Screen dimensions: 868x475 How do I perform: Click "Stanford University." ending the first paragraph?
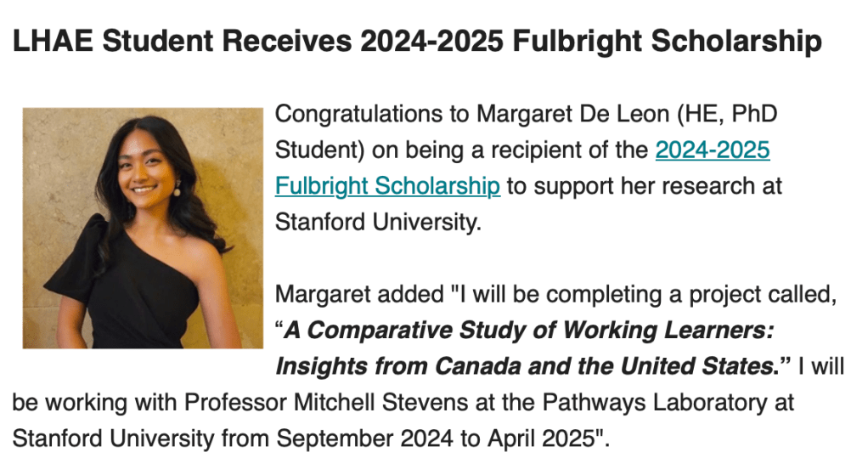[377, 221]
